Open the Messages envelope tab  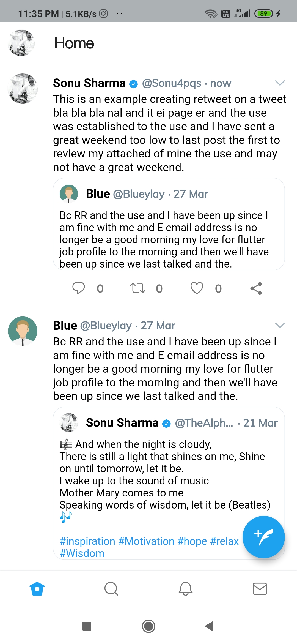260,589
